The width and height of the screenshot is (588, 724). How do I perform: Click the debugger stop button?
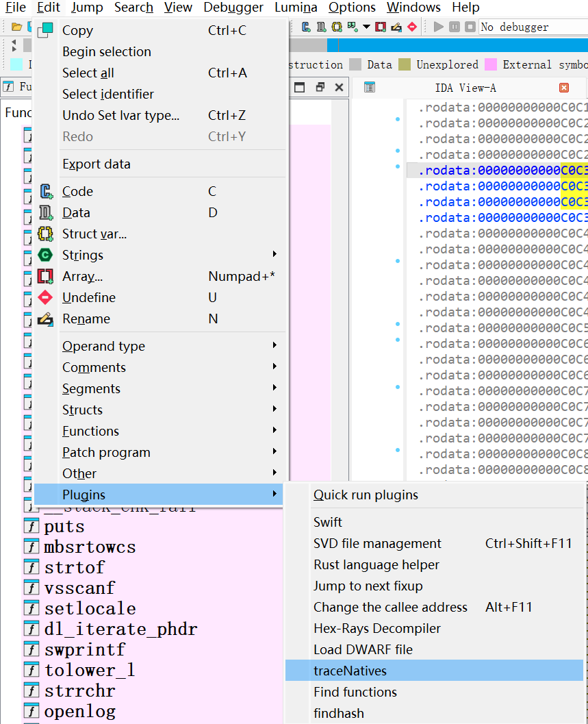[x=470, y=27]
